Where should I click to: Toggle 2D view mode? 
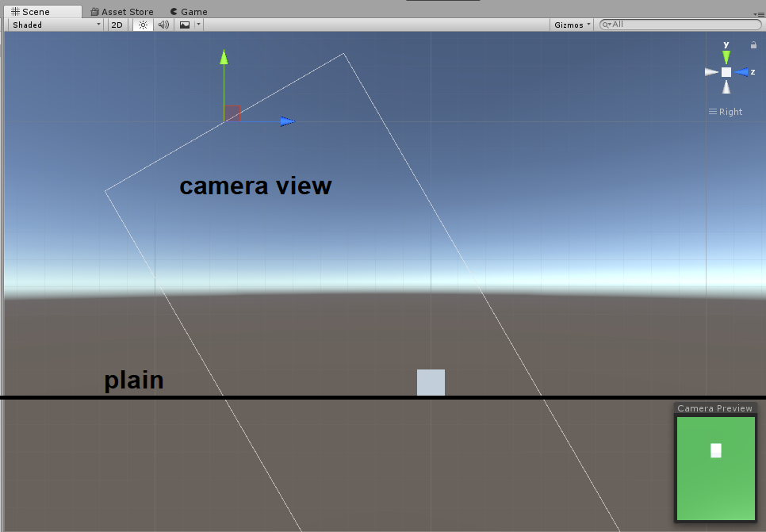tap(117, 25)
